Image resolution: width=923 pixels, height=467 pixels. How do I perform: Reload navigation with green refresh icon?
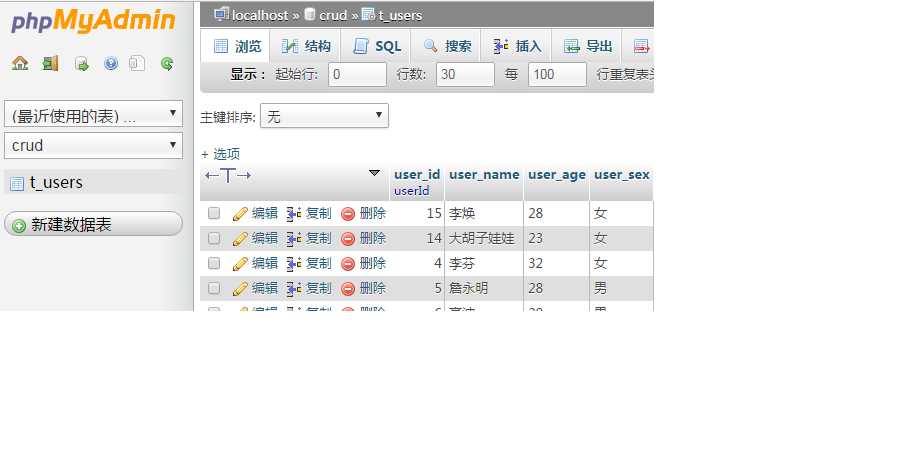(x=167, y=63)
